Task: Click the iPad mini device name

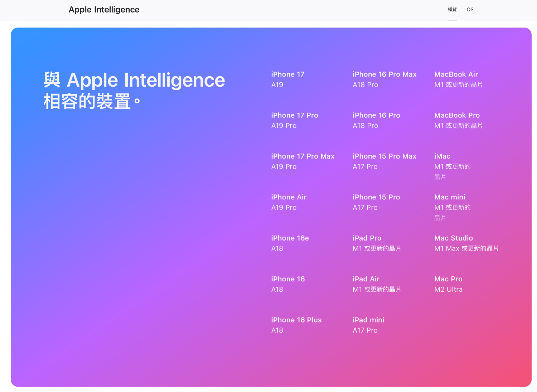Action: click(368, 320)
